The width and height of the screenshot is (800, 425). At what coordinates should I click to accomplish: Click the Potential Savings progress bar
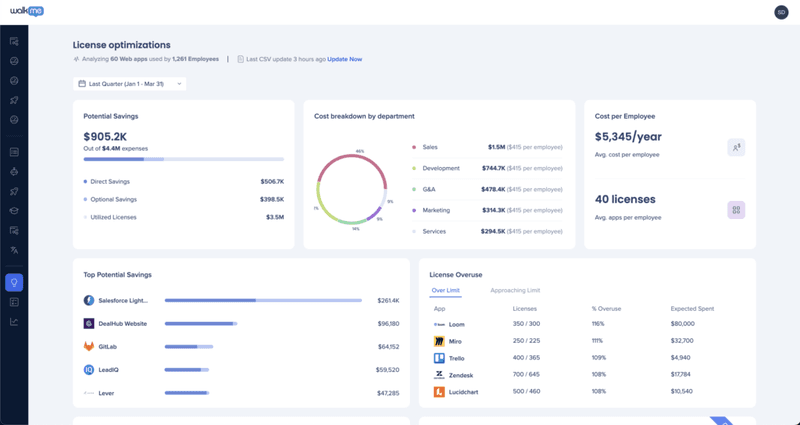point(183,159)
